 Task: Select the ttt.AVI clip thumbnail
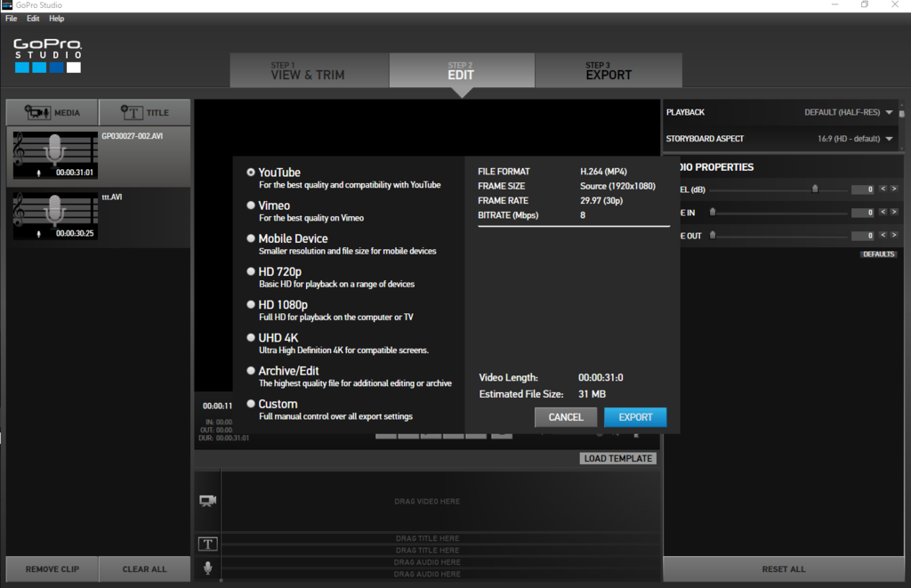[x=55, y=213]
